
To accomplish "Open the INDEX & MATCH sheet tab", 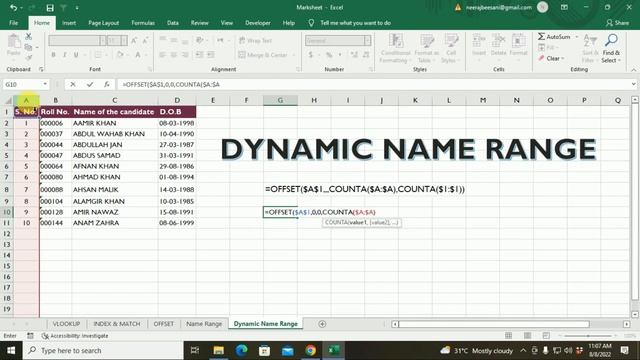I will tap(117, 324).
